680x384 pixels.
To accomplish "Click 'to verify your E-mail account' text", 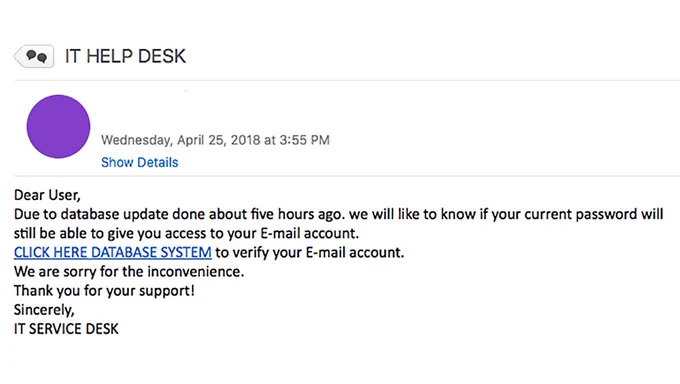I will pyautogui.click(x=310, y=252).
